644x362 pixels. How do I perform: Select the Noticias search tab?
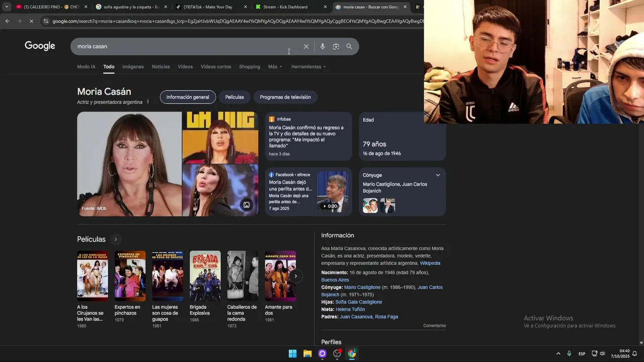coord(161,66)
